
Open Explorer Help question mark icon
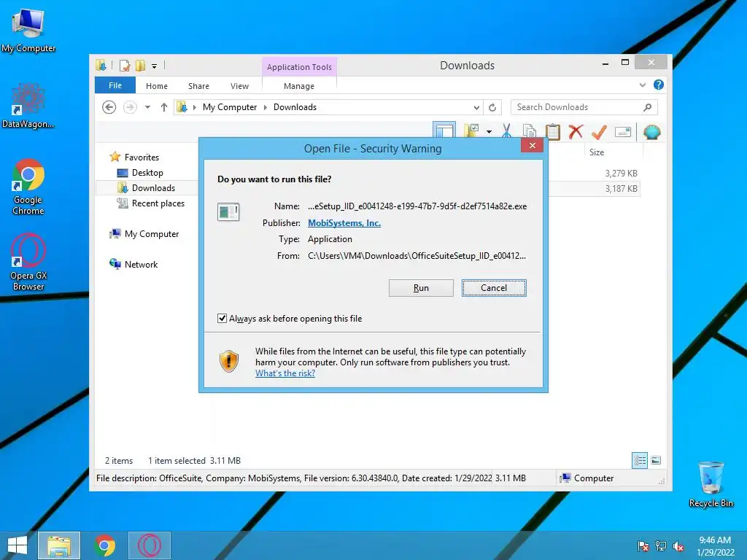click(x=659, y=85)
